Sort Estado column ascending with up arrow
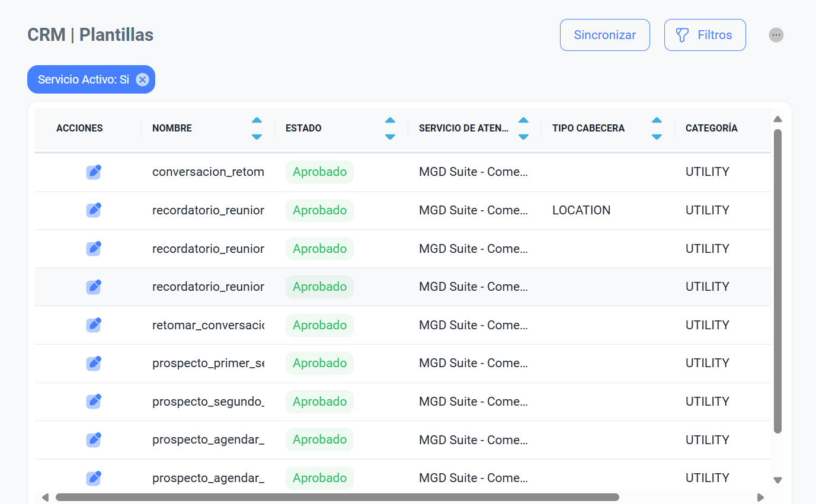The image size is (816, 504). (x=390, y=120)
